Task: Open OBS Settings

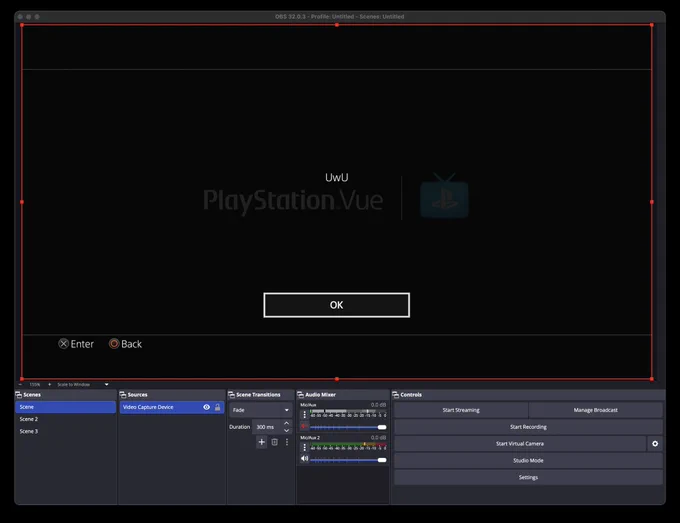Action: [528, 477]
